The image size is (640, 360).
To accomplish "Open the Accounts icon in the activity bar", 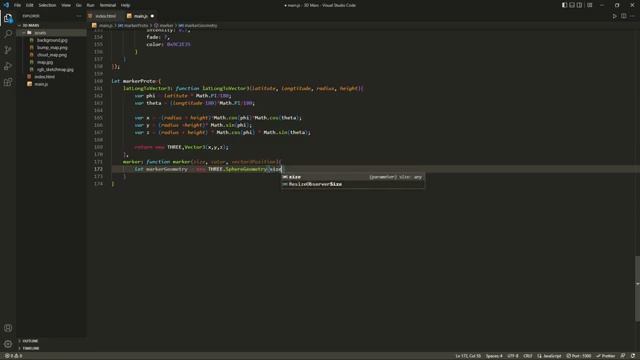I will (8, 328).
